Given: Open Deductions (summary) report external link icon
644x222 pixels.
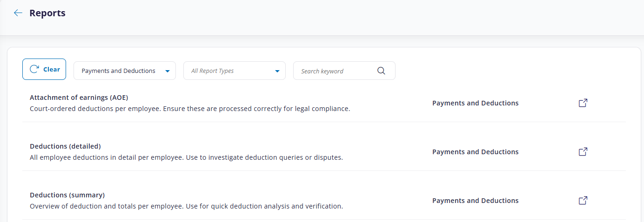Looking at the screenshot, I should (x=583, y=201).
